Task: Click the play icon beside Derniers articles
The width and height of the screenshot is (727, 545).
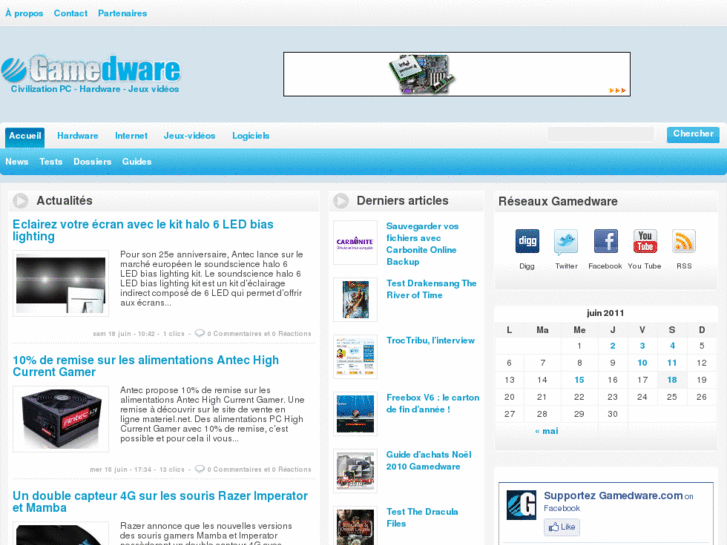Action: tap(341, 200)
